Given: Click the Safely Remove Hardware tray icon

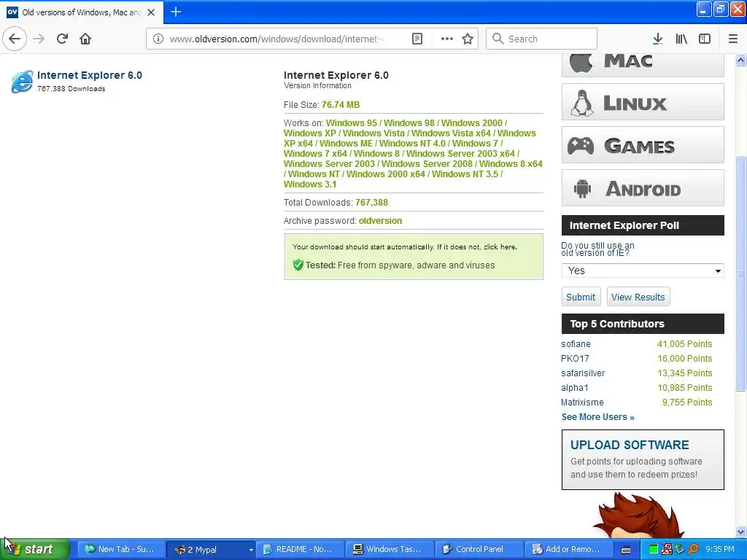Looking at the screenshot, I should pyautogui.click(x=679, y=549).
